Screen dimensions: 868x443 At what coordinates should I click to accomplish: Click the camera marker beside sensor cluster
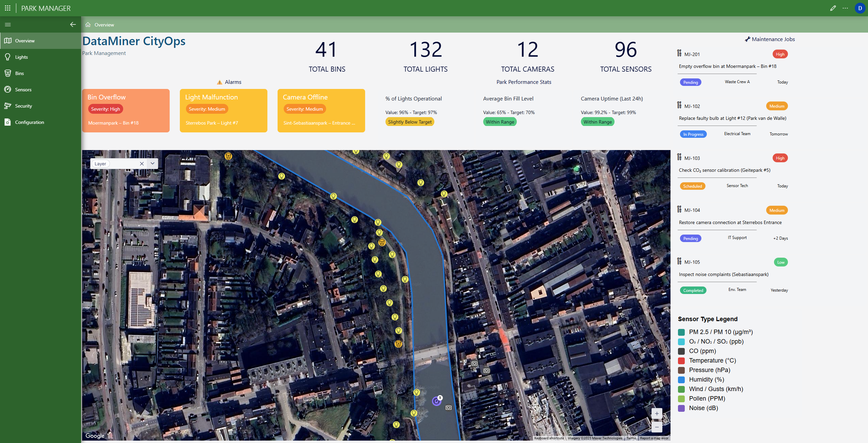coord(448,407)
